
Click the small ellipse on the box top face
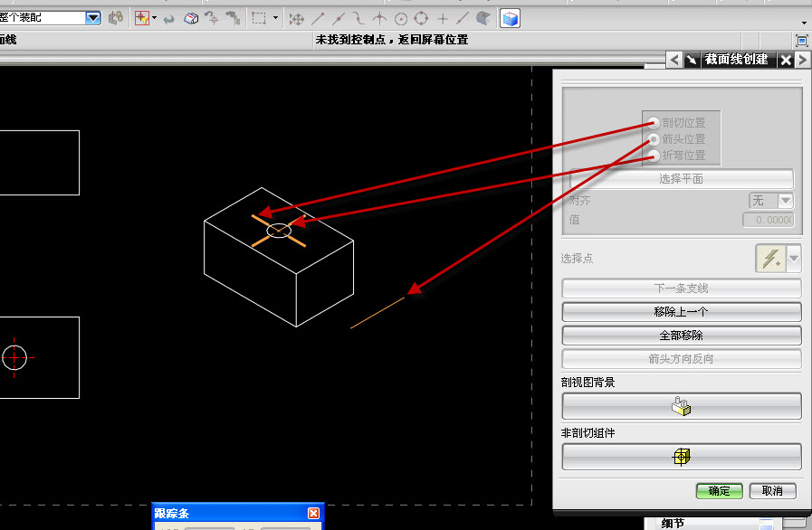point(279,231)
